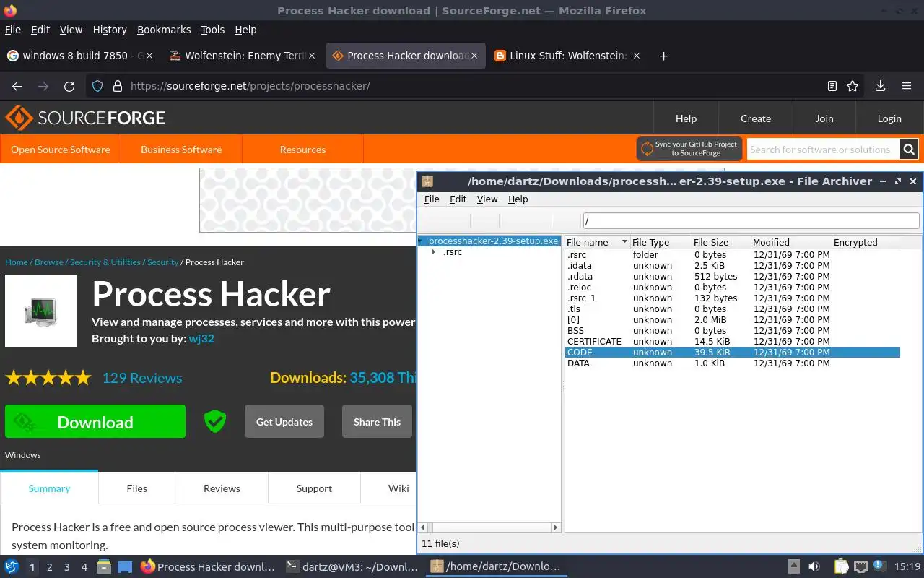Click the Firefox logo in title bar

[x=9, y=10]
